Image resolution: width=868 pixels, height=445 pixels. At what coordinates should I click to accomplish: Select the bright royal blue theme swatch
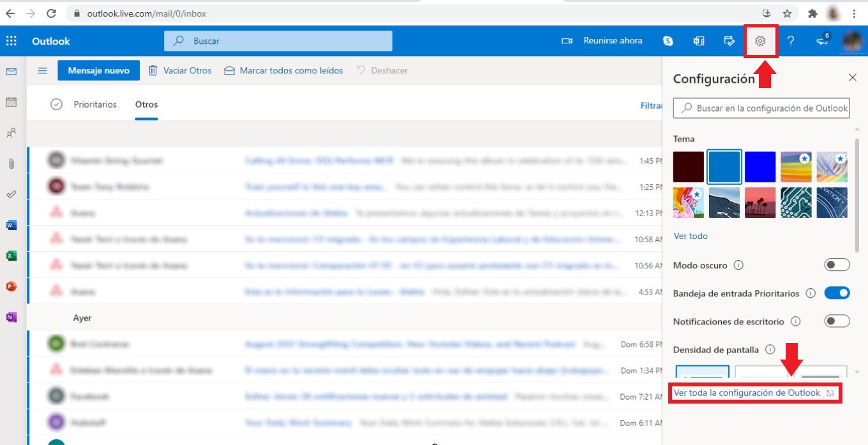(760, 167)
